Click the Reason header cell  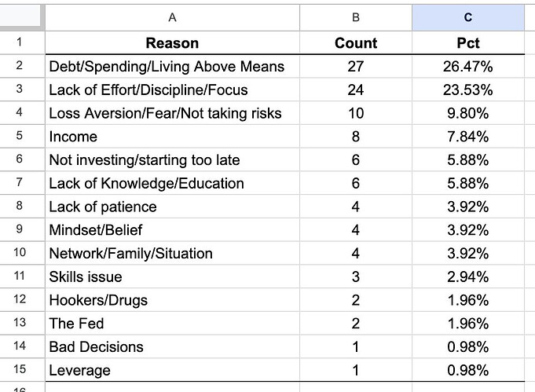pos(172,43)
